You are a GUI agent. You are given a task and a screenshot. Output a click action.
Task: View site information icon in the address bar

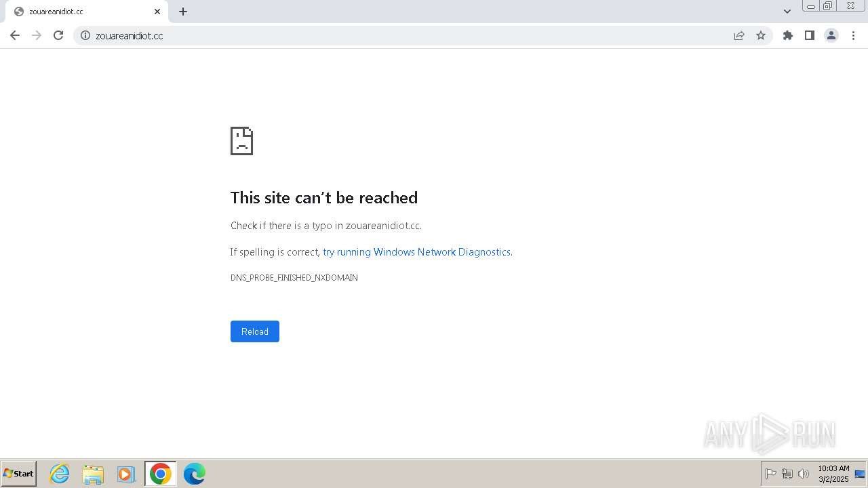(x=85, y=35)
